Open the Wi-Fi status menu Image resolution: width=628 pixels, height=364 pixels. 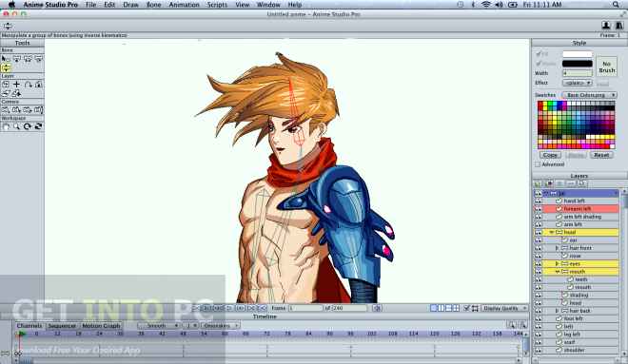[x=486, y=5]
